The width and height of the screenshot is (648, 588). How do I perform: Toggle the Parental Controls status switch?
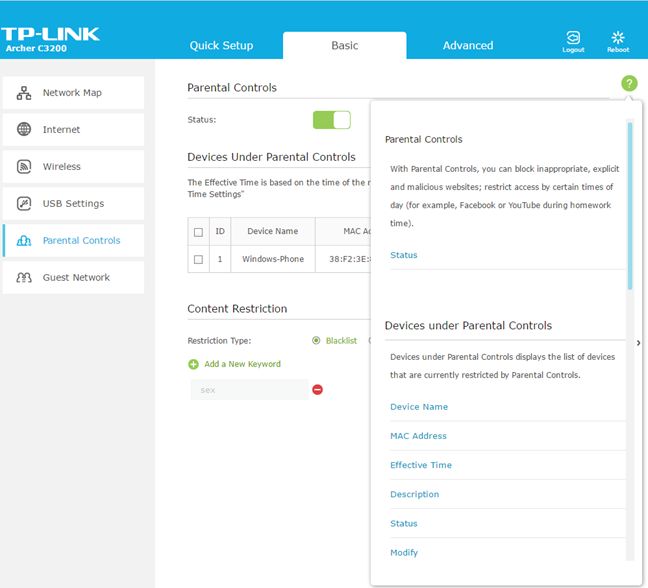(x=332, y=120)
